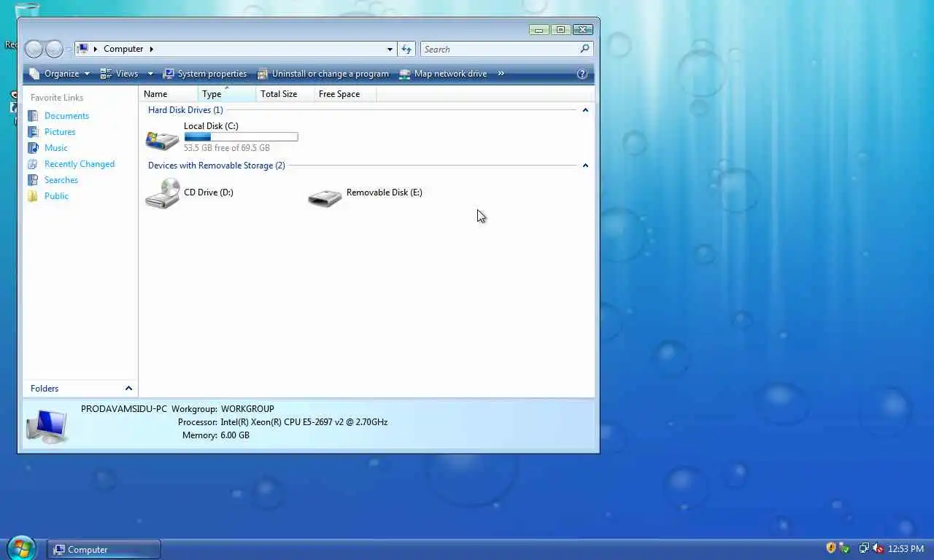Click Map network drive

(x=443, y=74)
